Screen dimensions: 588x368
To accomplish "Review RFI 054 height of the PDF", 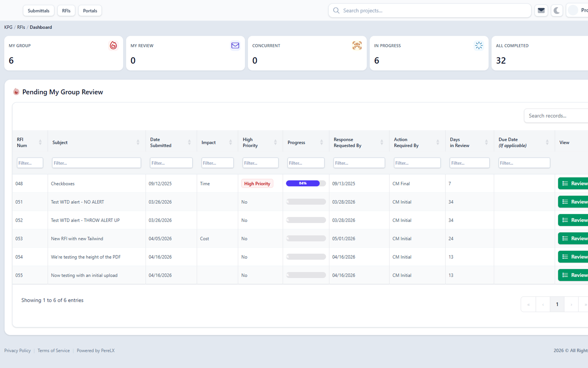I will pos(573,257).
